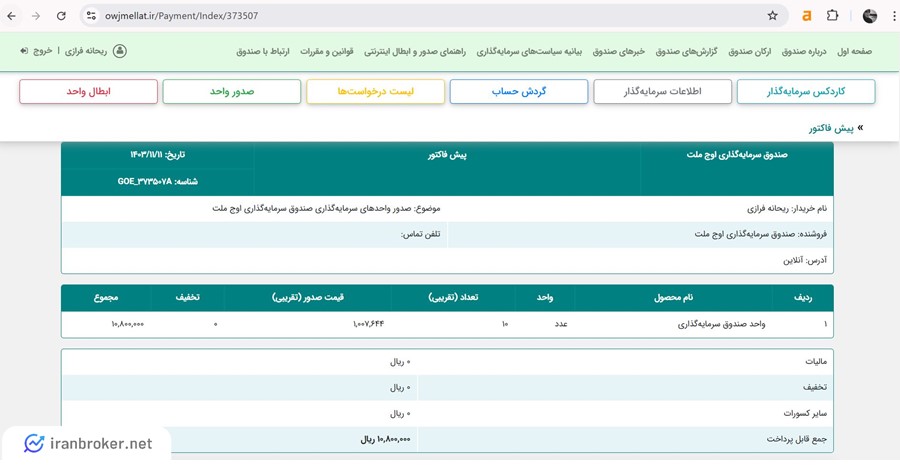Click ابطال واحد button

pos(88,92)
